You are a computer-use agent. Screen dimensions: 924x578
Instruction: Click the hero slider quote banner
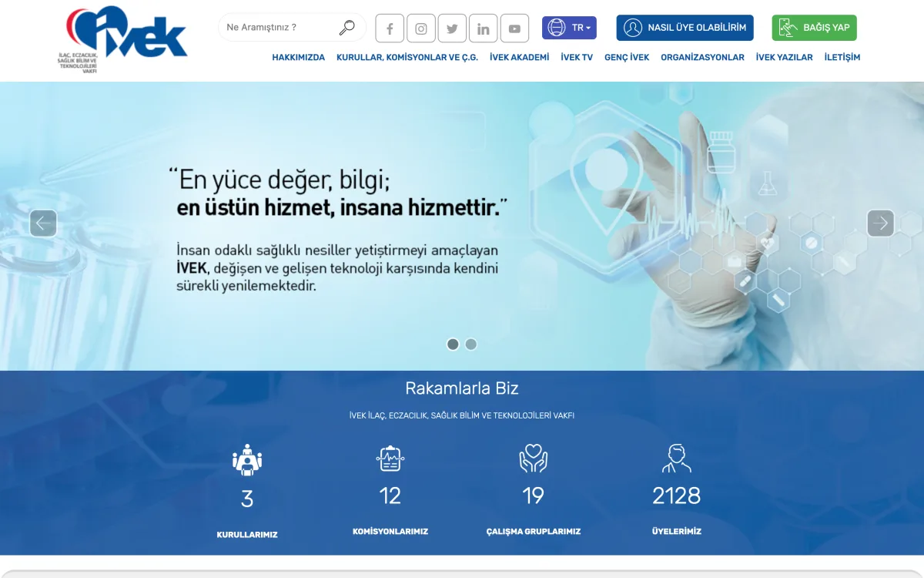click(462, 226)
